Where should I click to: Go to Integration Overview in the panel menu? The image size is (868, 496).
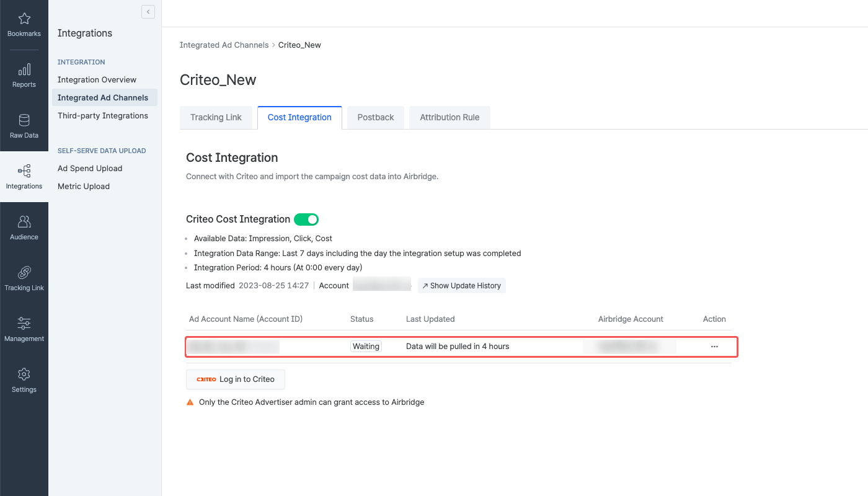[96, 79]
